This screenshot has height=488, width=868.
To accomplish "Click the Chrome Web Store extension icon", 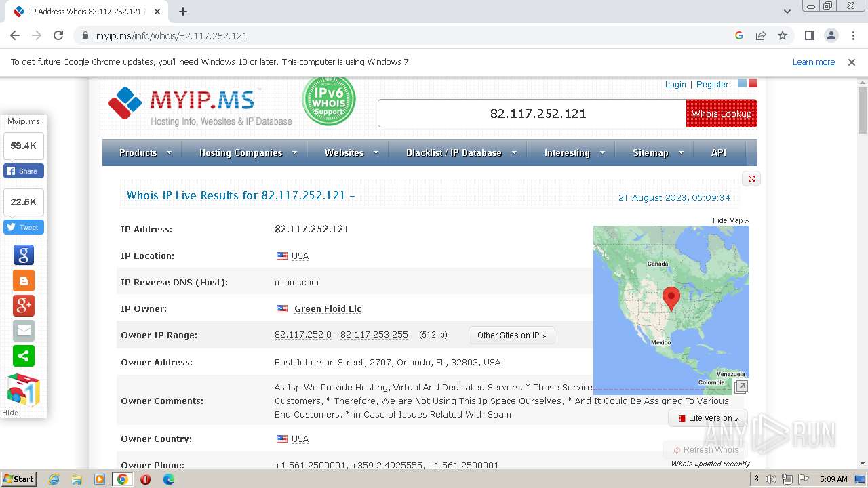I will (x=24, y=390).
